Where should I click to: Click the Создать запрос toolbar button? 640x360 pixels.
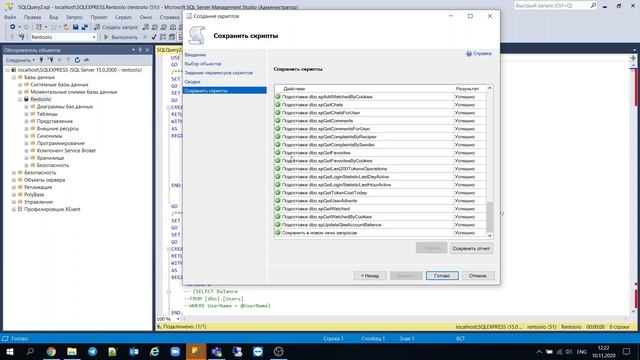116,27
